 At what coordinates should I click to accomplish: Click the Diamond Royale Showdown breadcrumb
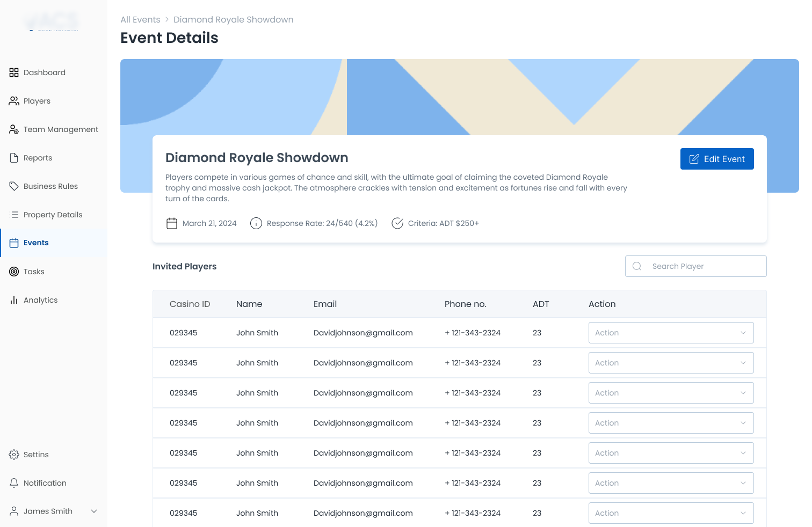(x=233, y=19)
